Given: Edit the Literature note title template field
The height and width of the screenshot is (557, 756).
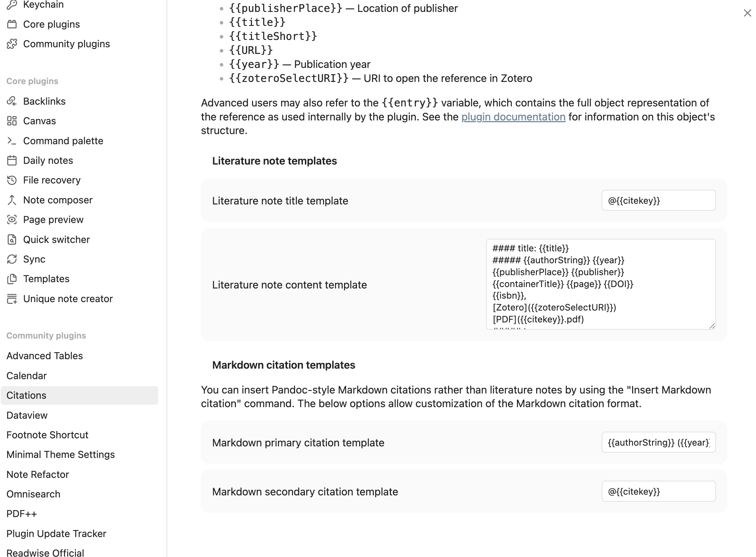Looking at the screenshot, I should coord(658,201).
